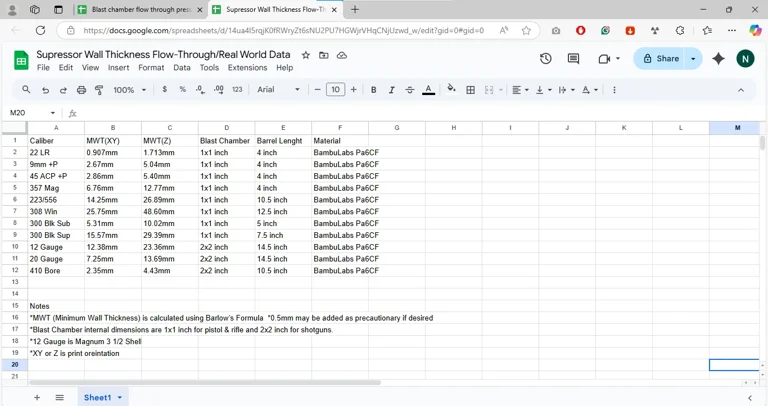Toggle italic formatting
768x406 pixels.
tap(392, 90)
